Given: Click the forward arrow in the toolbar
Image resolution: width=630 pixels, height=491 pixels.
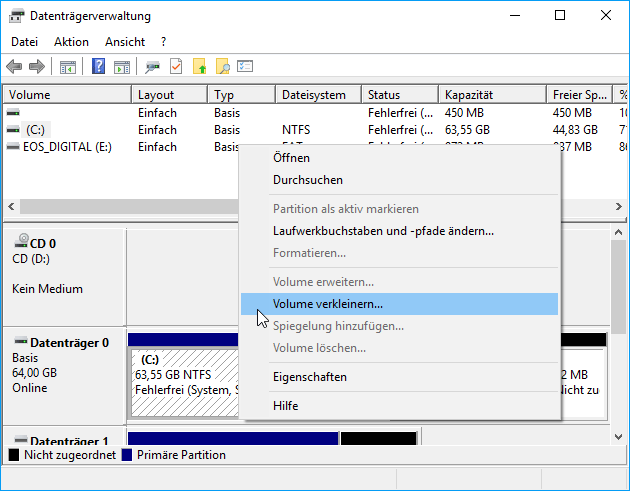Looking at the screenshot, I should click(37, 67).
